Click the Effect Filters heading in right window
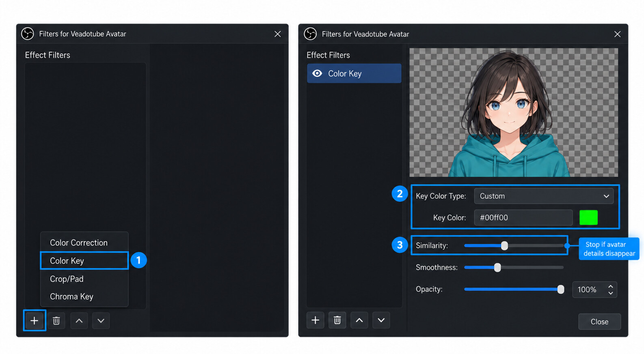This screenshot has height=354, width=644. (x=328, y=55)
